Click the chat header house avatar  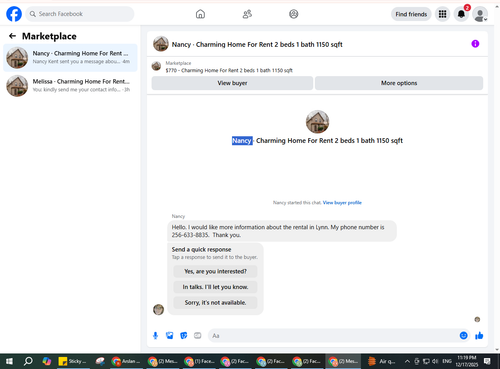point(161,44)
